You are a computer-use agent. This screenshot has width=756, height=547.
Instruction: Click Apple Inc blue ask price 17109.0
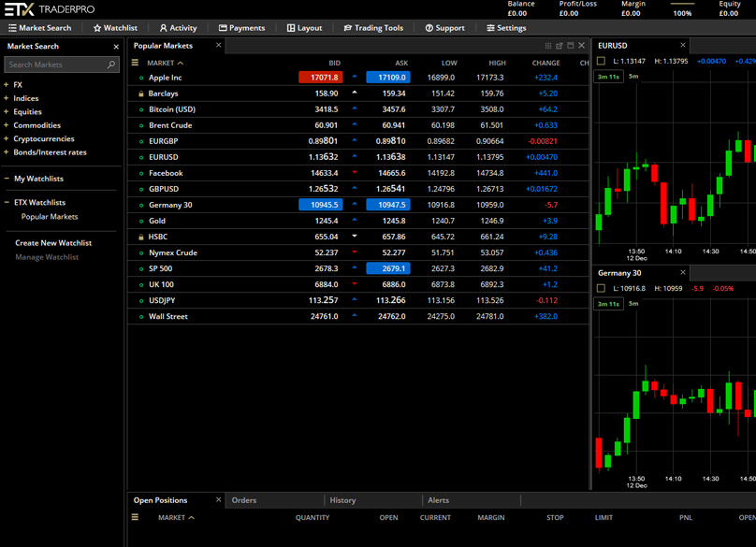(388, 78)
